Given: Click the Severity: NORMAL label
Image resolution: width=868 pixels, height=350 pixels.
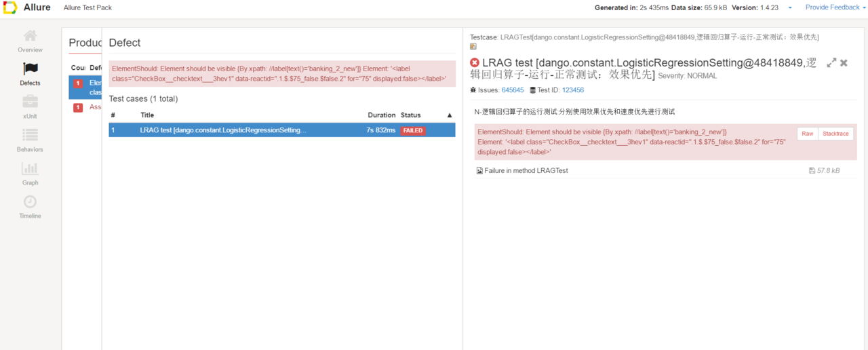Looking at the screenshot, I should click(688, 76).
